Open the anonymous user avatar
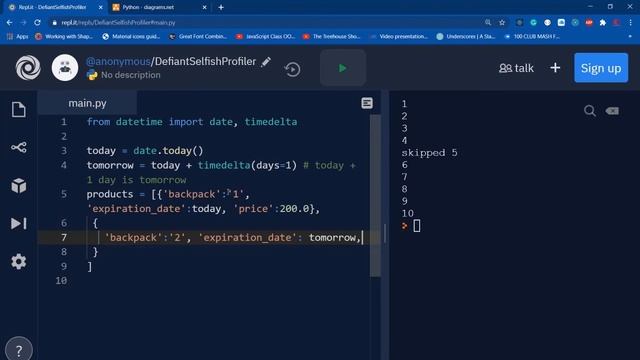This screenshot has width=640, height=360. click(x=65, y=68)
